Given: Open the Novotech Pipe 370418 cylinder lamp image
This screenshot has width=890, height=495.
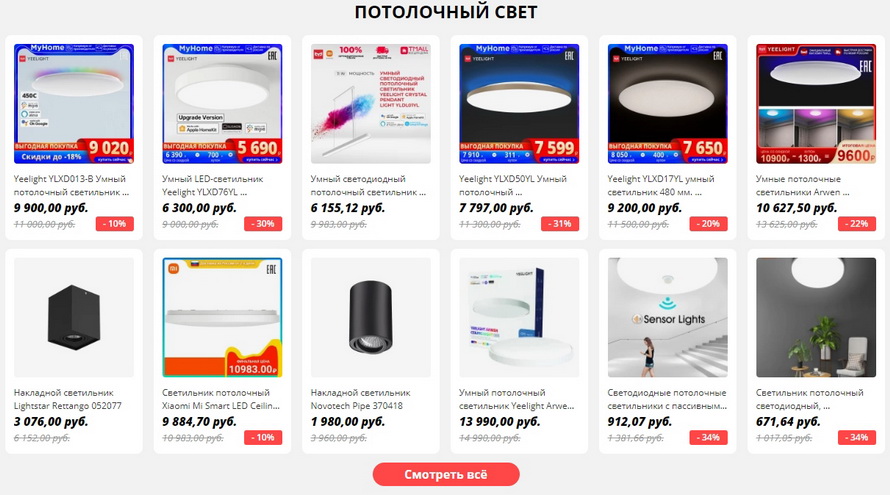Looking at the screenshot, I should click(x=371, y=317).
